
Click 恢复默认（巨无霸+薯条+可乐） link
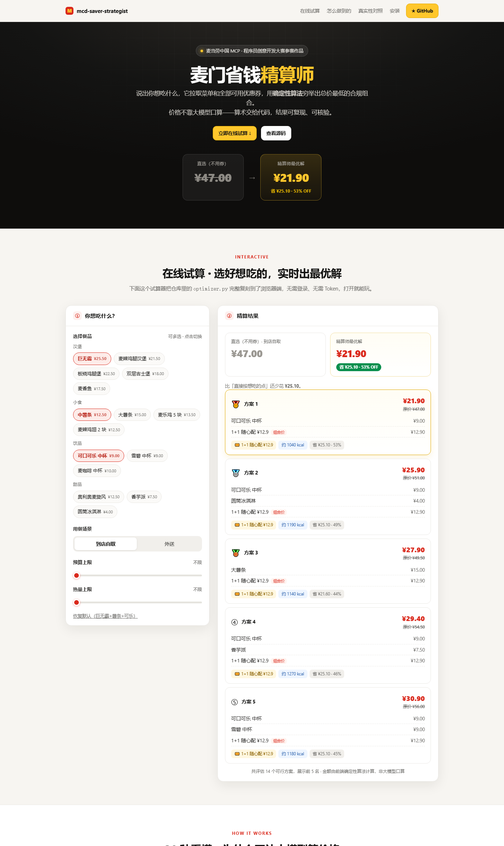tap(105, 616)
